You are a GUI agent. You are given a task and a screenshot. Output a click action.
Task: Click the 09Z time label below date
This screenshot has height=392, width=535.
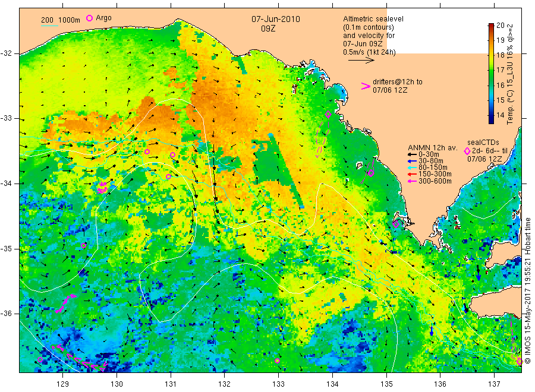point(268,29)
